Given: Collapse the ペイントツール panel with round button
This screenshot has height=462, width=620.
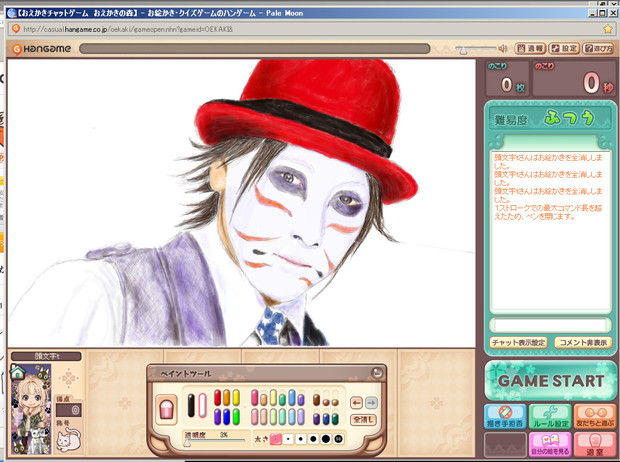Looking at the screenshot, I should (x=377, y=373).
